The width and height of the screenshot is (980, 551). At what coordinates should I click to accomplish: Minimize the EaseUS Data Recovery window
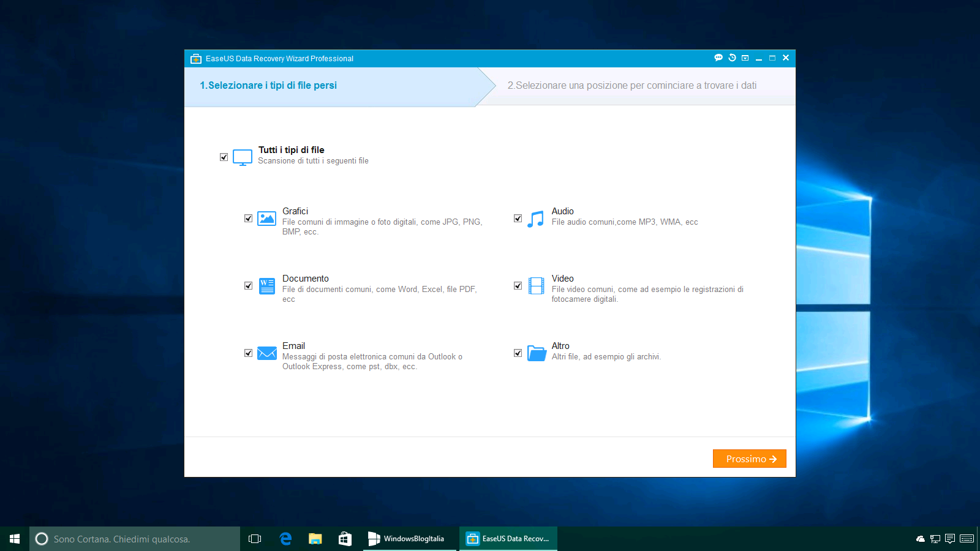759,58
